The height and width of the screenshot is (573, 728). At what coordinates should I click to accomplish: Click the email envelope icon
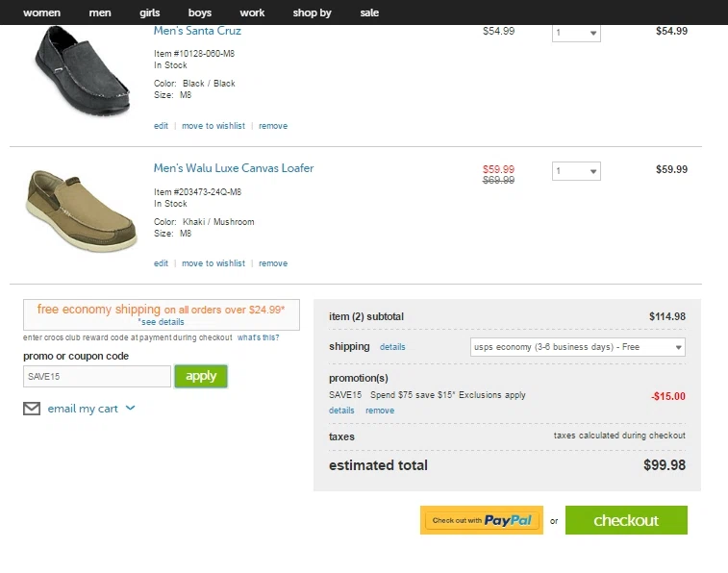click(x=32, y=409)
